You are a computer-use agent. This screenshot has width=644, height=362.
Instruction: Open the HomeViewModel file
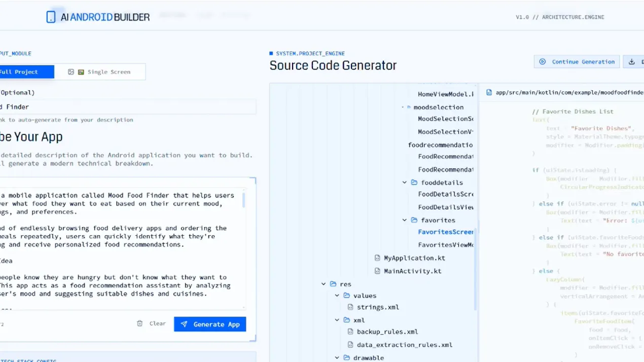tap(446, 94)
